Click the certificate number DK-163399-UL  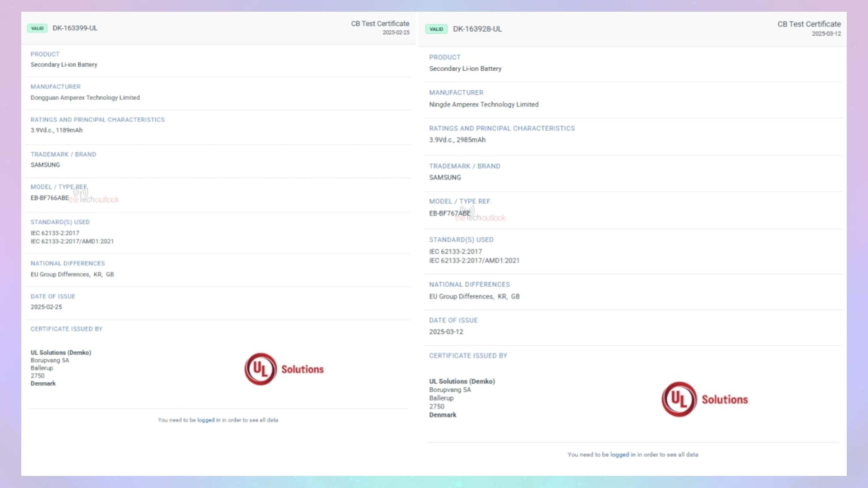click(75, 28)
